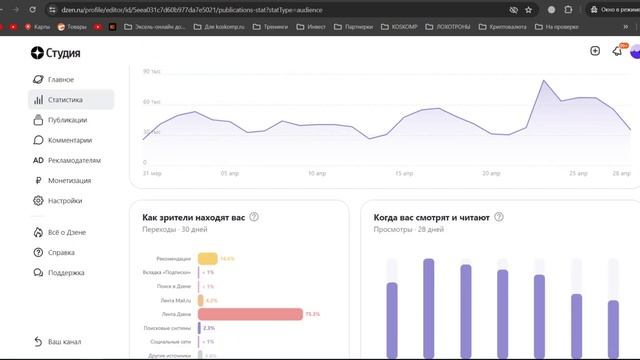Click the orange Лента Mail.ru bar
Screen dimensions: 640x360
pyautogui.click(x=200, y=300)
